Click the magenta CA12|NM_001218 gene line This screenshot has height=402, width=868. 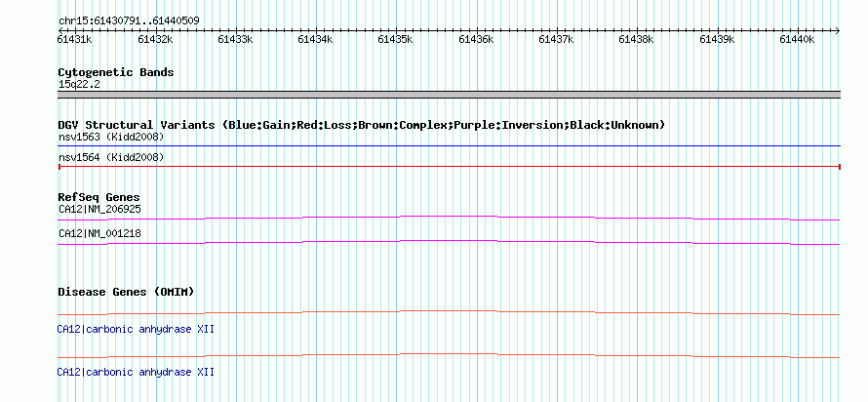click(x=449, y=243)
